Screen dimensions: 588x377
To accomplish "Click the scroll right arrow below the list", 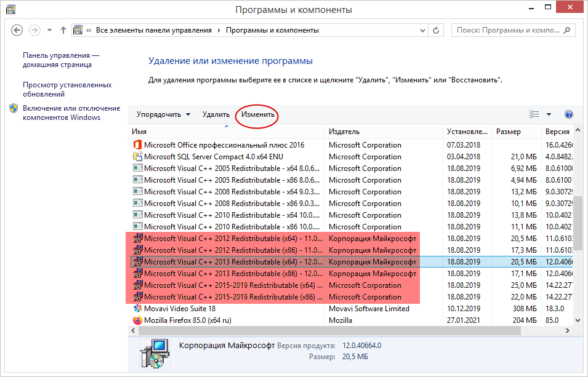I will (x=568, y=330).
